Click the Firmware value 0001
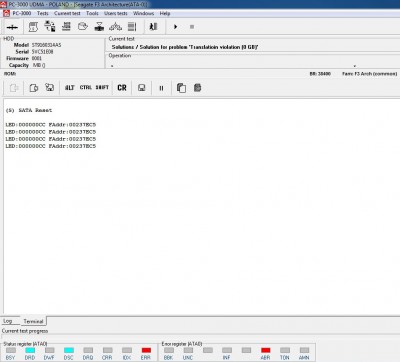The image size is (400, 362). click(37, 58)
